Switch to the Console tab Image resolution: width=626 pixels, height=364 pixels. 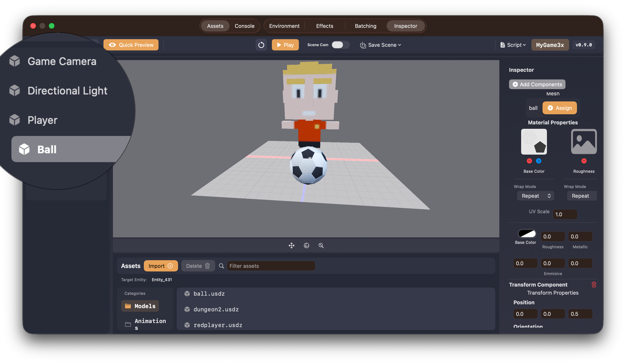[x=244, y=26]
